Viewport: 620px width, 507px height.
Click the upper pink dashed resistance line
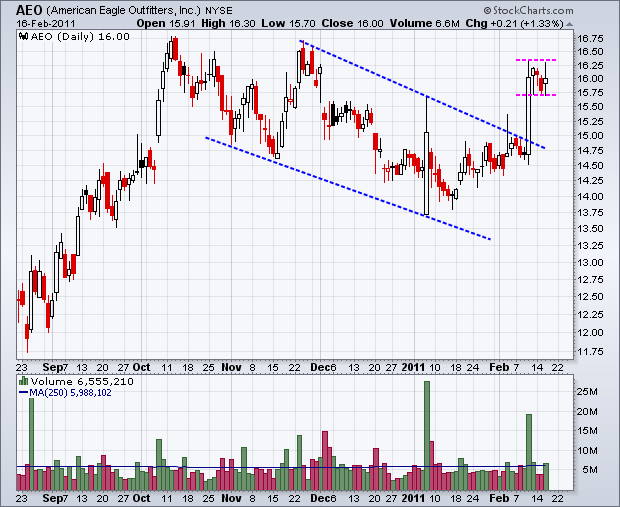[x=536, y=60]
